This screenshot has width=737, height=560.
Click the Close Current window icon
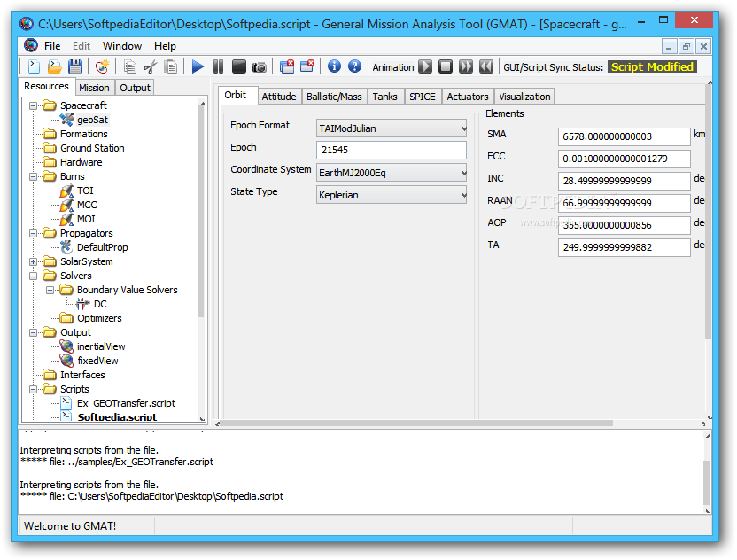[x=306, y=66]
